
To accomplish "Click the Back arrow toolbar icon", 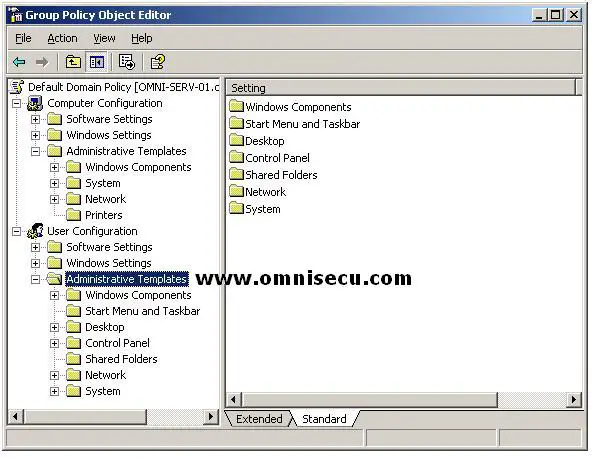I will coord(19,62).
